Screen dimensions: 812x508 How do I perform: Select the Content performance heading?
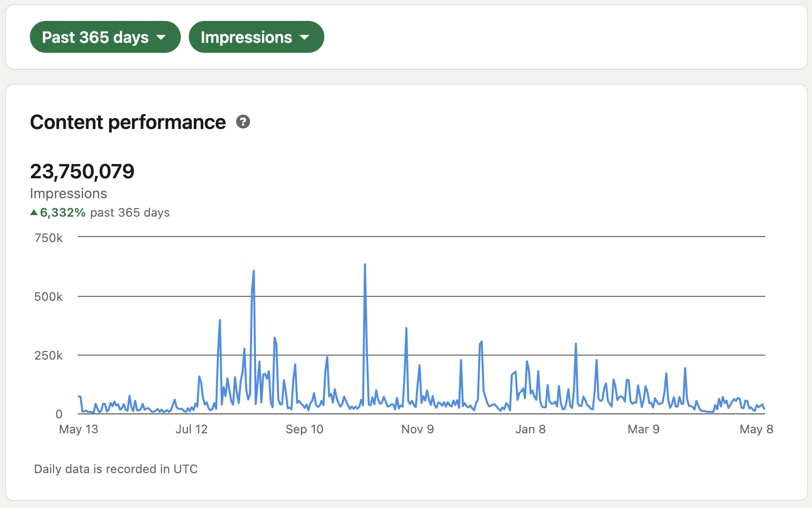pos(128,123)
